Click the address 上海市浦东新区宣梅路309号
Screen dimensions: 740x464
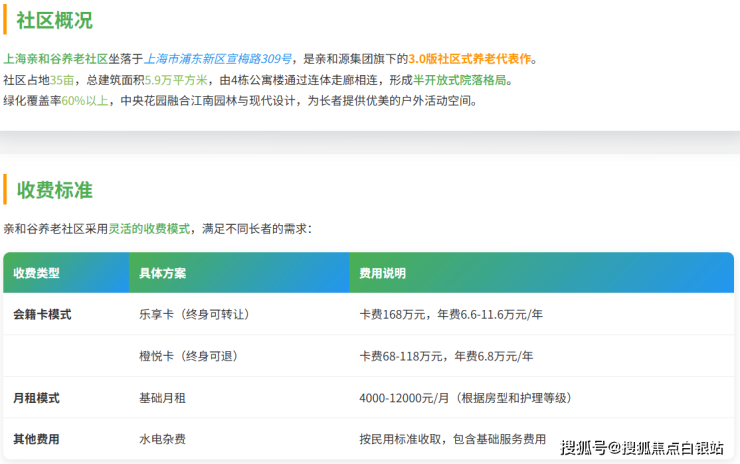pyautogui.click(x=225, y=59)
